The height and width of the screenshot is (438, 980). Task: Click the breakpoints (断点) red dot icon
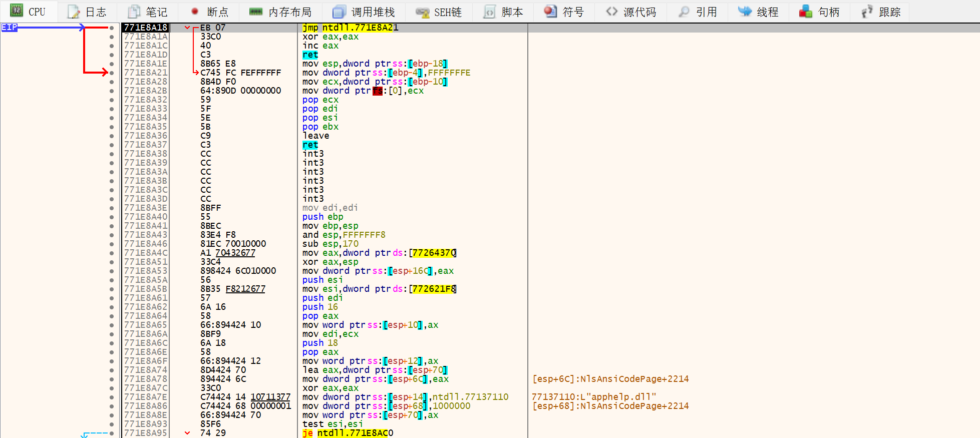pos(195,12)
